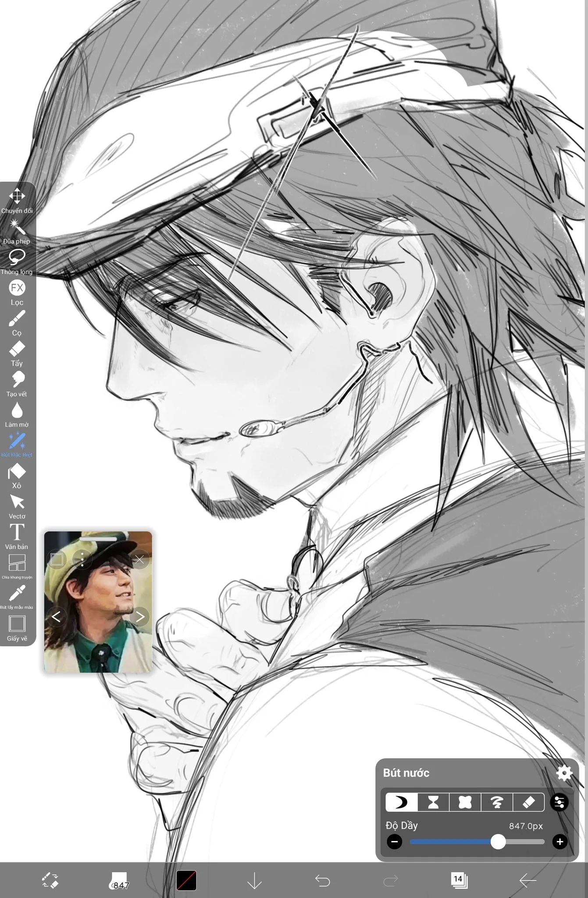Click the reference photo thumbnail
Screen dimensions: 588x898
tap(98, 602)
